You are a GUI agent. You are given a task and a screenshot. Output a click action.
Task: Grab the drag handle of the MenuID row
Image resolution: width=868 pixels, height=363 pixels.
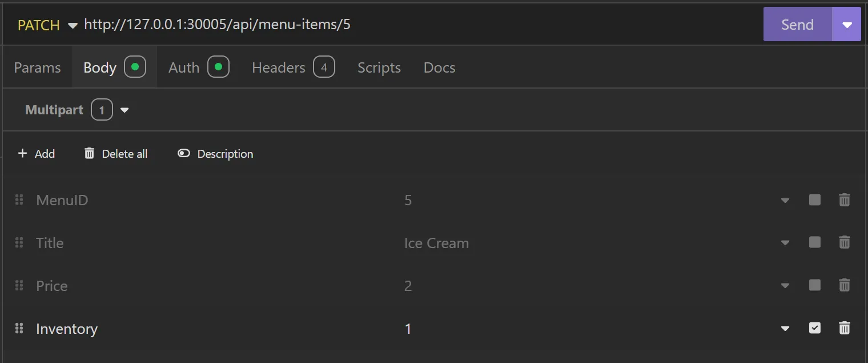(x=19, y=200)
